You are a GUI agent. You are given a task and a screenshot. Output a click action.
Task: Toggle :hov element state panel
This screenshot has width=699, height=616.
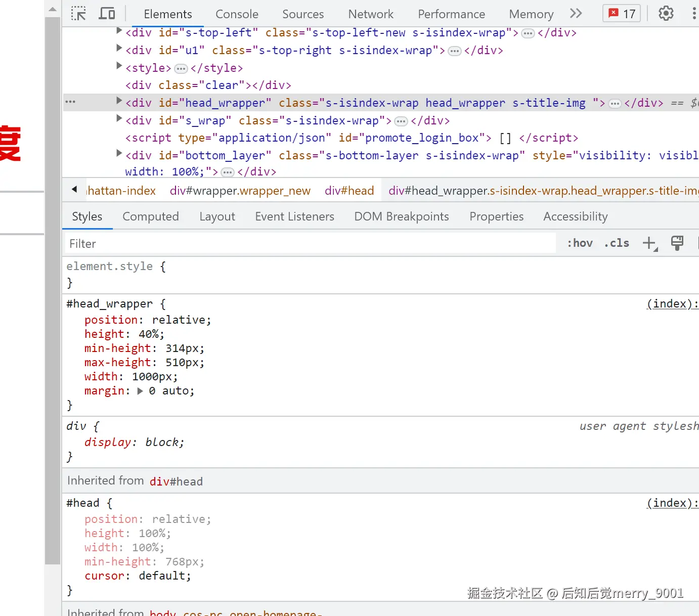pos(580,243)
